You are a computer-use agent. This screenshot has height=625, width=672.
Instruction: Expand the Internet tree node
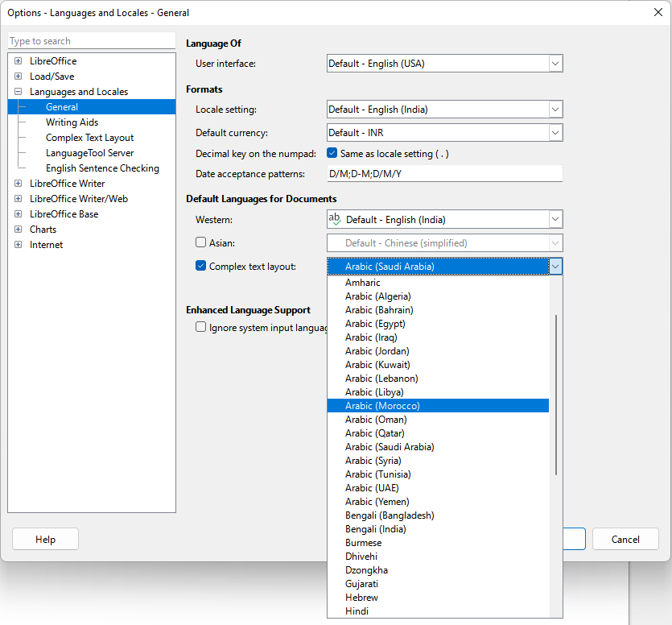[x=18, y=245]
